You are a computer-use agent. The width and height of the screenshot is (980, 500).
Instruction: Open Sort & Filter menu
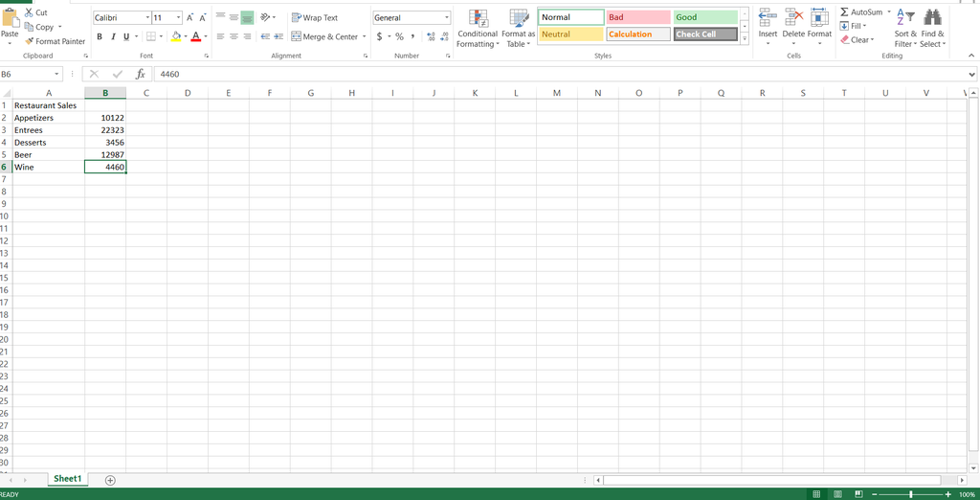tap(905, 28)
